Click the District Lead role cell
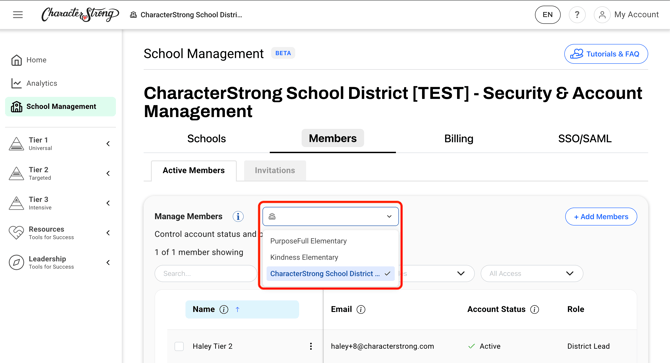This screenshot has height=363, width=670. (x=588, y=346)
